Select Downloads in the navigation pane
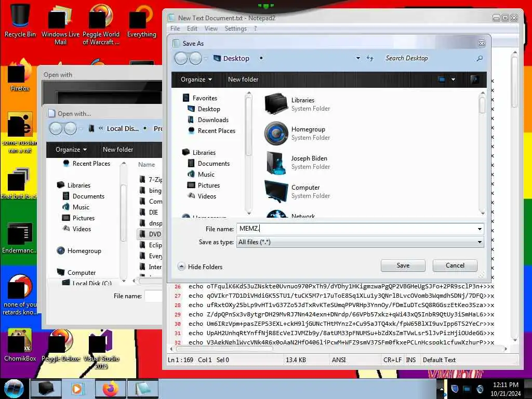Image resolution: width=532 pixels, height=399 pixels. (x=208, y=120)
